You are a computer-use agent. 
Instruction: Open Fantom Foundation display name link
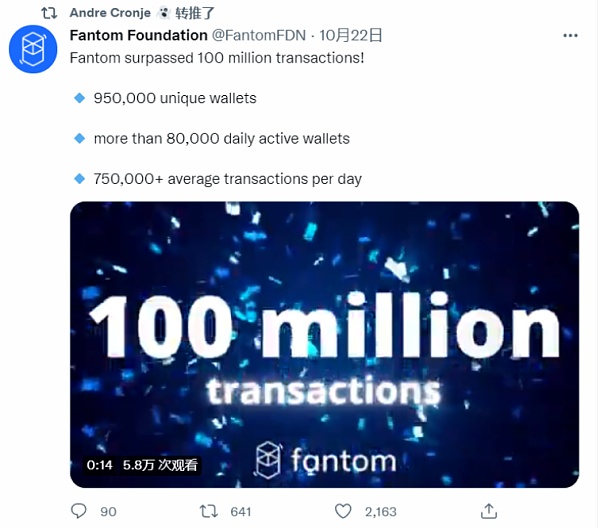click(x=139, y=35)
